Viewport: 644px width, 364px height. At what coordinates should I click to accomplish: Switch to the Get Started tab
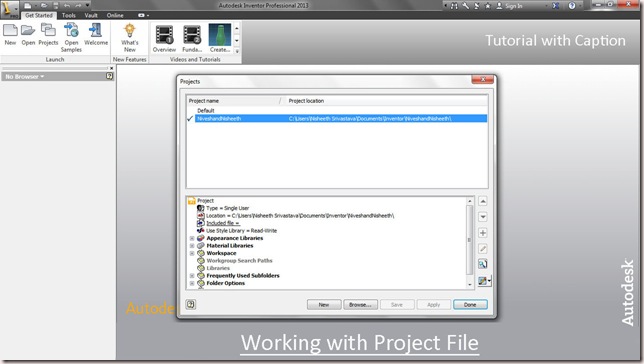pyautogui.click(x=39, y=15)
